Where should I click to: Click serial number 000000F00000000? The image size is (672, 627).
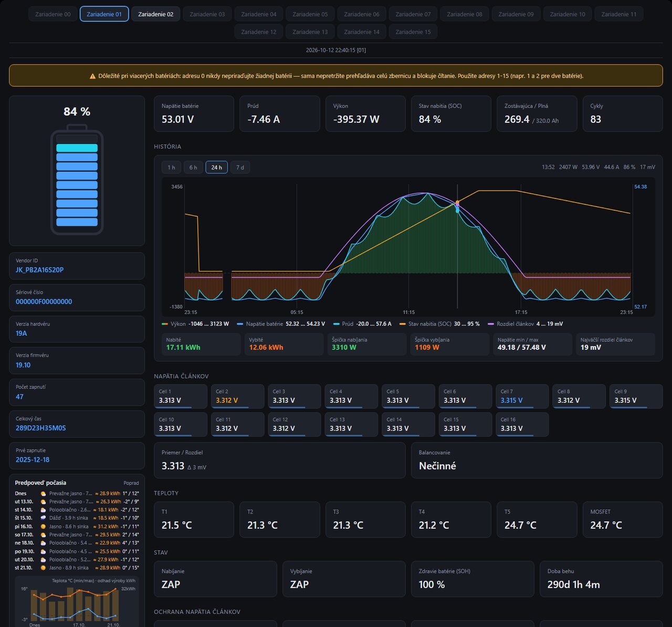point(44,302)
